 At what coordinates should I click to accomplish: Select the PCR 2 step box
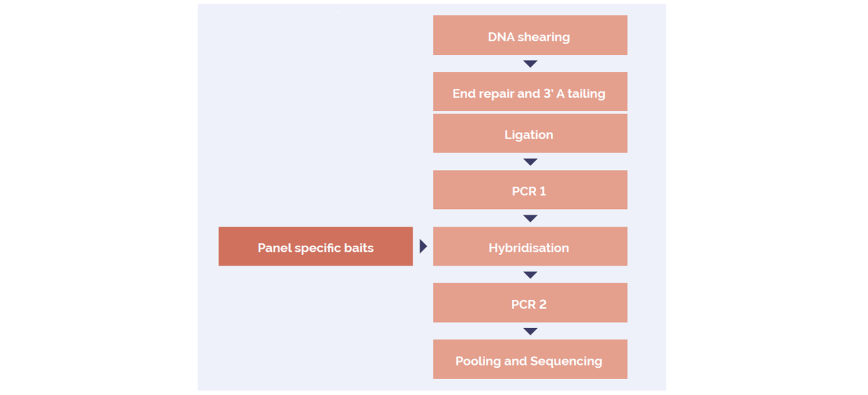[x=530, y=303]
